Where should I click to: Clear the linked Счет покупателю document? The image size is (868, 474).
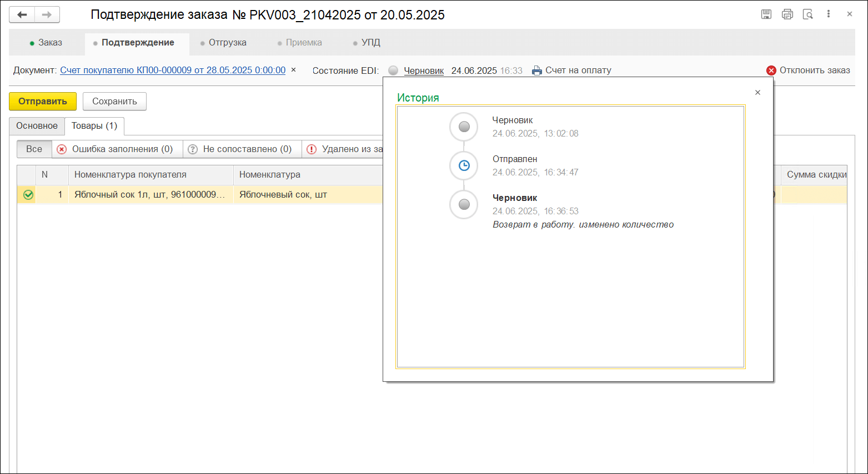tap(294, 70)
